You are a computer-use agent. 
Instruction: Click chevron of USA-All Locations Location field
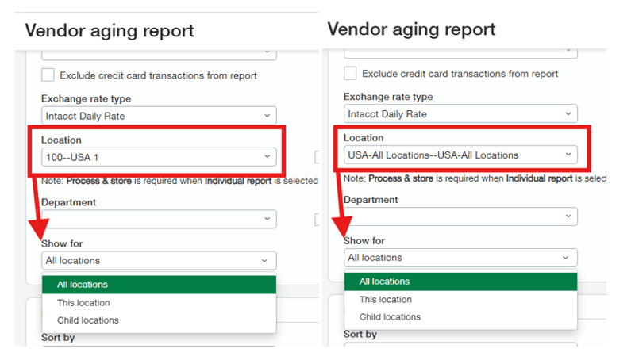click(568, 155)
